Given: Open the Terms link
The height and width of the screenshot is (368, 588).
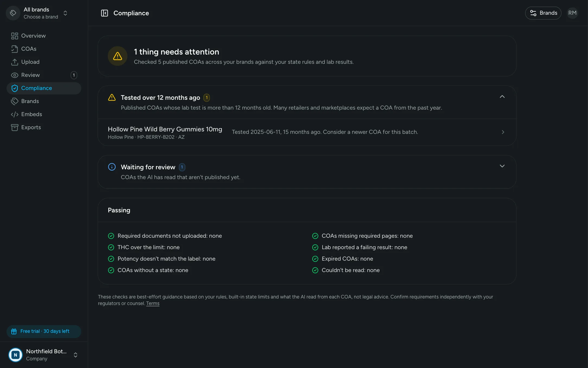Looking at the screenshot, I should point(153,303).
